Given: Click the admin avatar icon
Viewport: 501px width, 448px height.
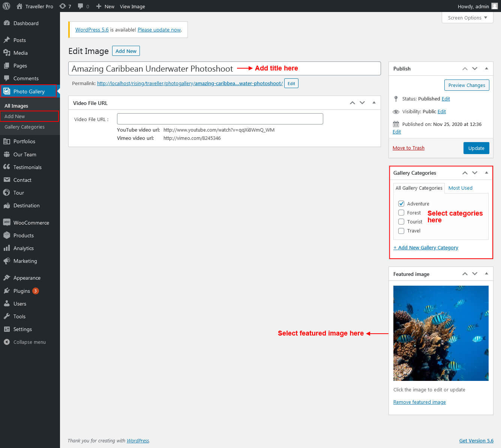Looking at the screenshot, I should tap(494, 6).
